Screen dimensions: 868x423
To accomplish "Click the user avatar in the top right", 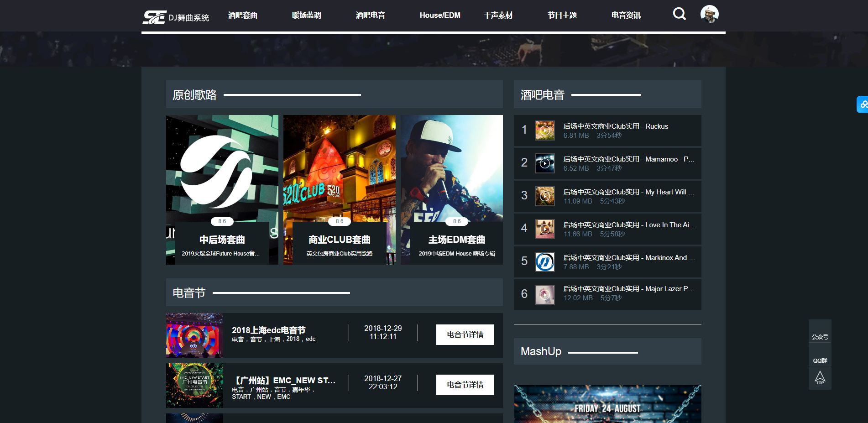I will [709, 14].
